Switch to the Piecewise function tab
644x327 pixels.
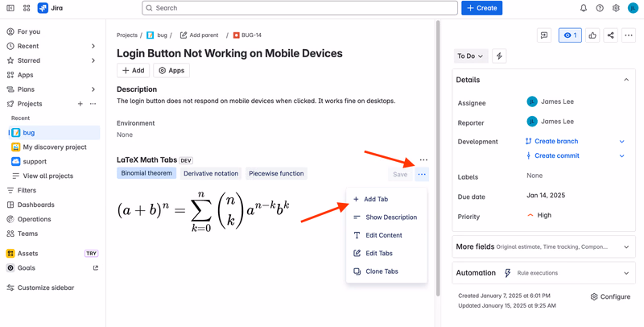(276, 173)
